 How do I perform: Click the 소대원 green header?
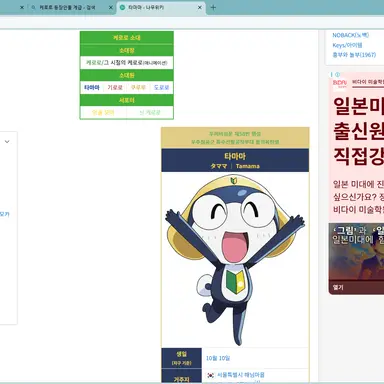point(127,75)
